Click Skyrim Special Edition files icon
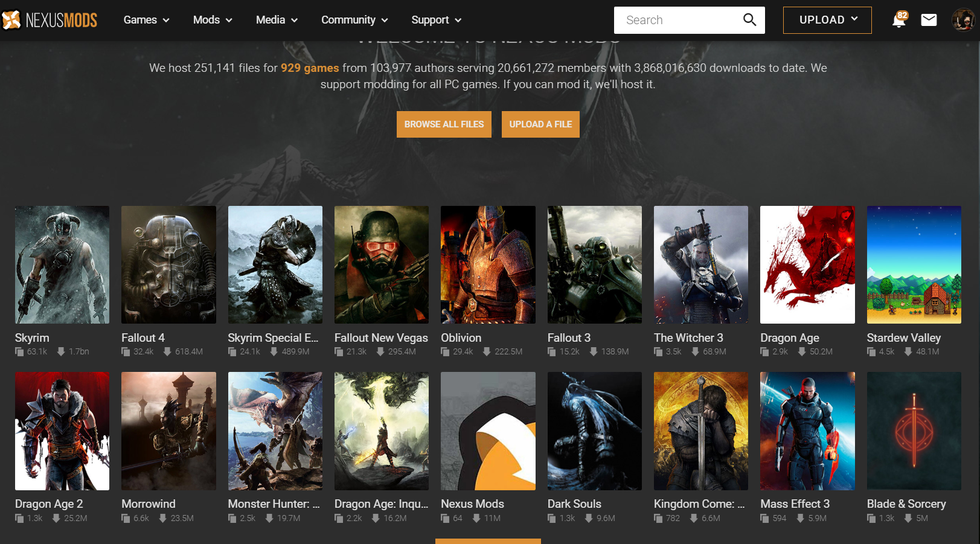This screenshot has height=544, width=980. pyautogui.click(x=232, y=351)
